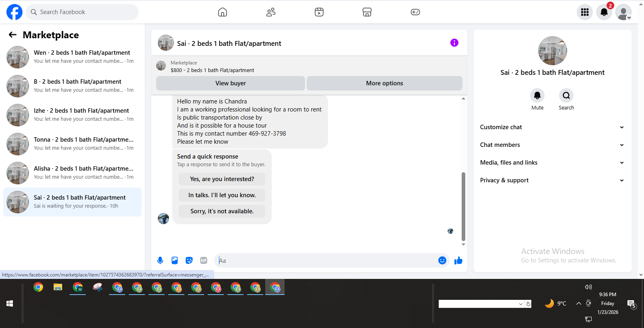Open the Windows action center notifications
The height and width of the screenshot is (328, 644).
[631, 304]
